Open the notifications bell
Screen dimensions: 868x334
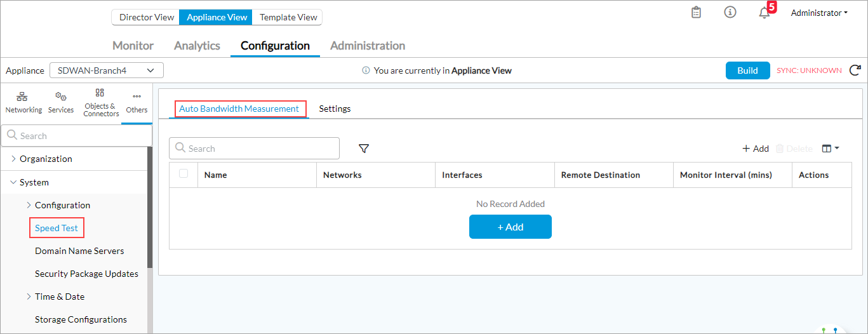(x=765, y=13)
